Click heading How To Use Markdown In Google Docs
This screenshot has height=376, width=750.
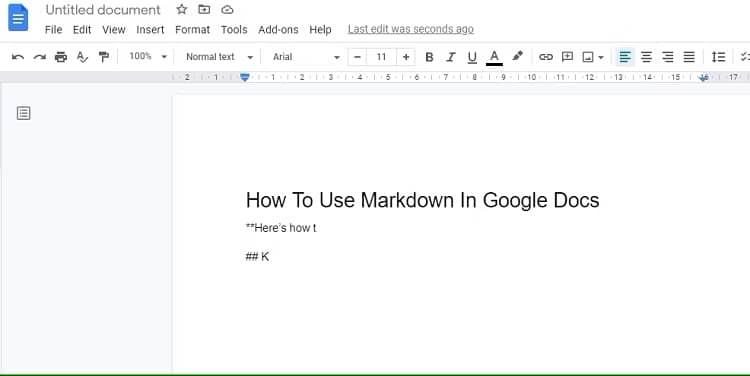coord(422,200)
